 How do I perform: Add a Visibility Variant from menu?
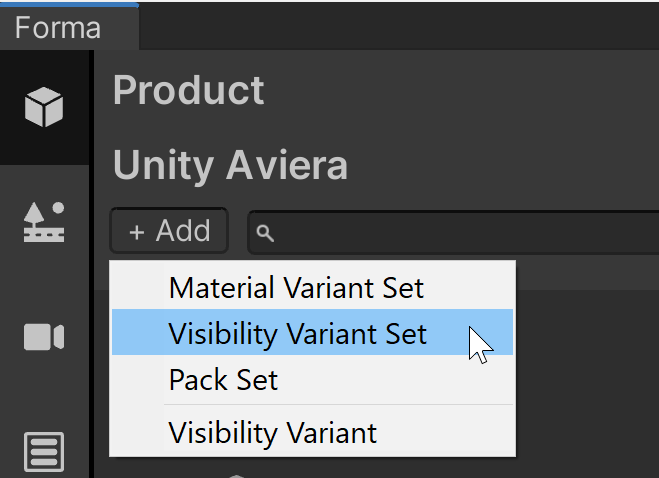[x=273, y=433]
